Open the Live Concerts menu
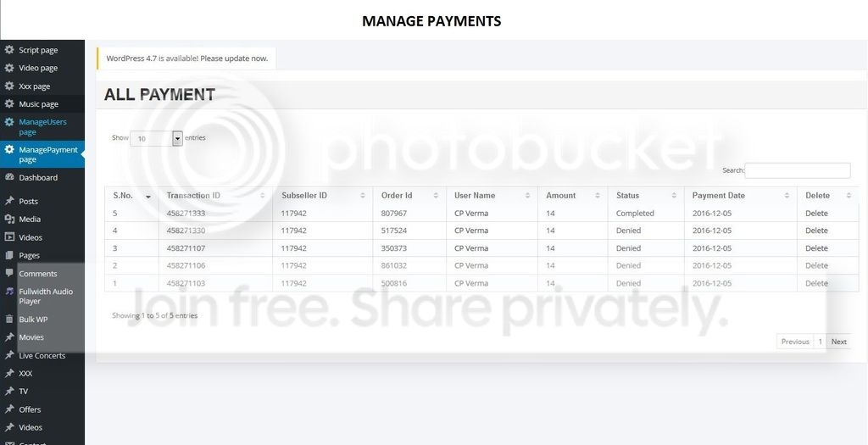 click(x=42, y=355)
